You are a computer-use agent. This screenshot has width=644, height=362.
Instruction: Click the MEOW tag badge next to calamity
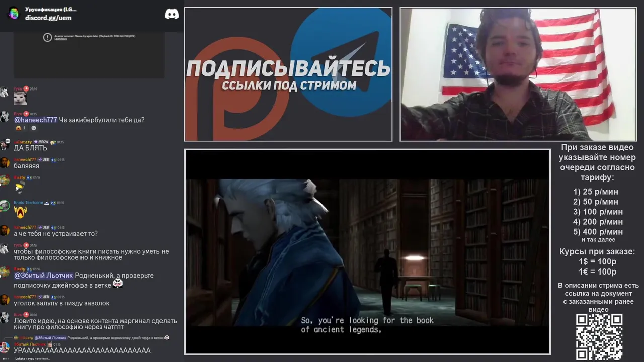coord(41,142)
